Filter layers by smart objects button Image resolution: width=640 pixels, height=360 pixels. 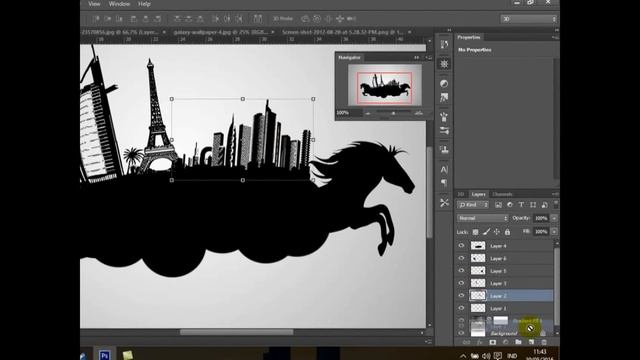tap(544, 205)
